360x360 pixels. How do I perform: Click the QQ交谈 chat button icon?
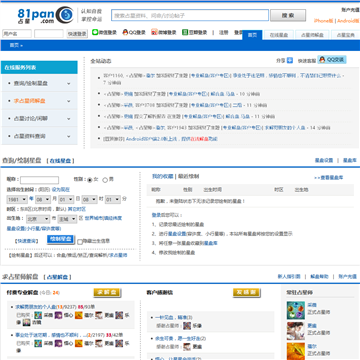tap(332, 60)
